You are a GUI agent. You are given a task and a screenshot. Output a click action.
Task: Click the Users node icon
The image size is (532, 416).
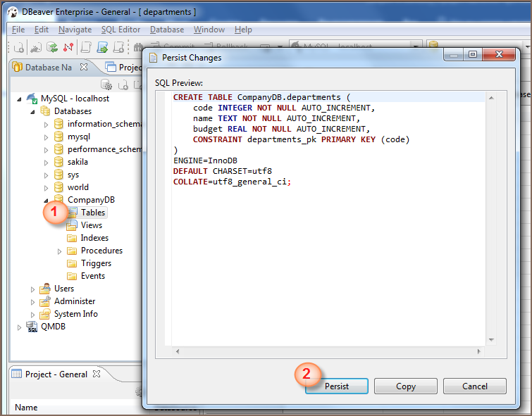click(x=45, y=289)
